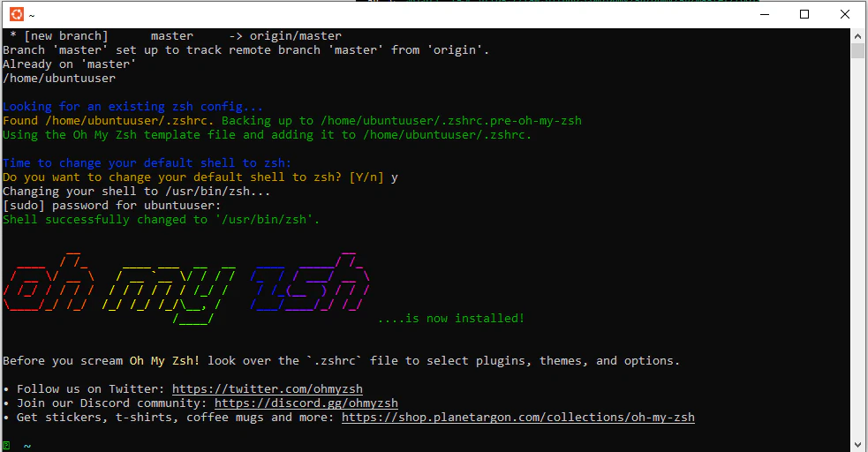Open the shop.planetargon.com collections link
This screenshot has width=868, height=452.
(x=517, y=418)
